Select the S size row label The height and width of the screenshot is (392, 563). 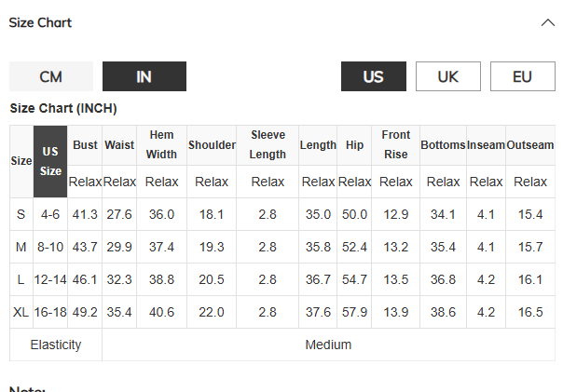21,214
